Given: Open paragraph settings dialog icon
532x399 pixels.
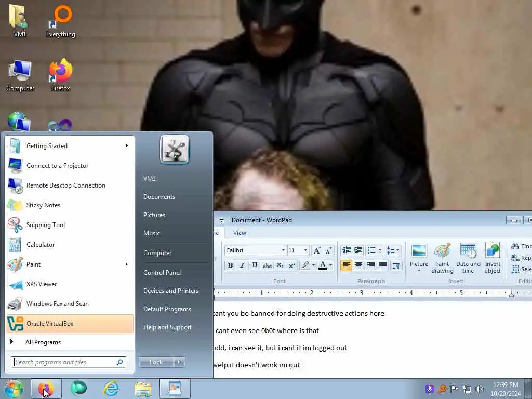Looking at the screenshot, I should point(396,265).
